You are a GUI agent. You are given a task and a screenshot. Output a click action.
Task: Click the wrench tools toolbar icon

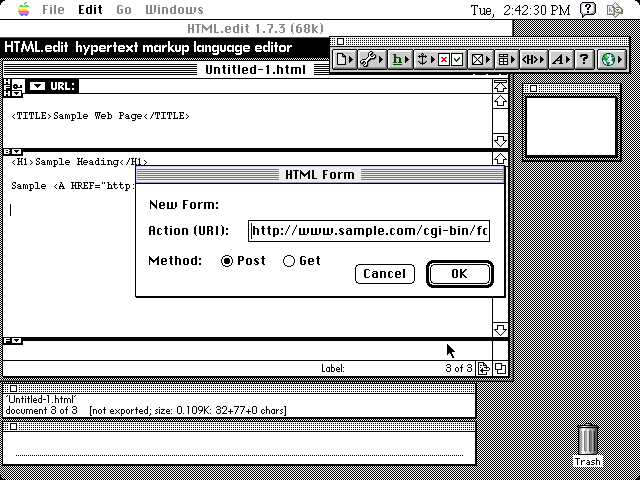pos(371,60)
